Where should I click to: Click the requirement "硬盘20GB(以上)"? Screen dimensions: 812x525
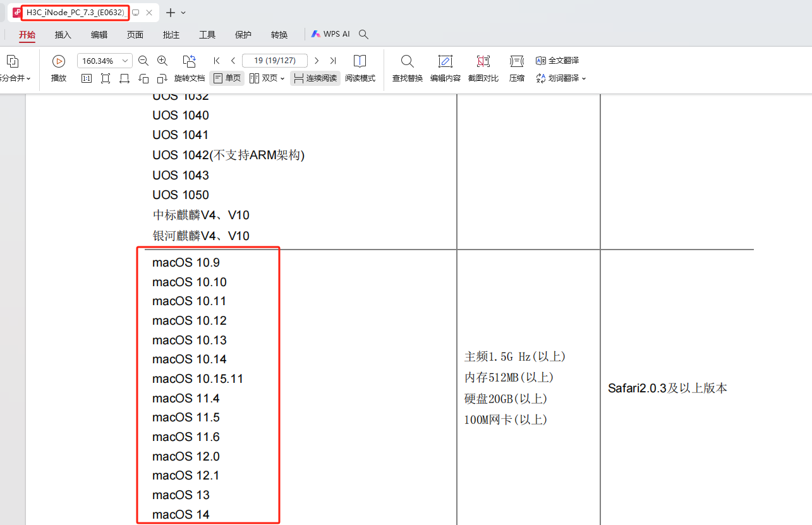pos(506,399)
